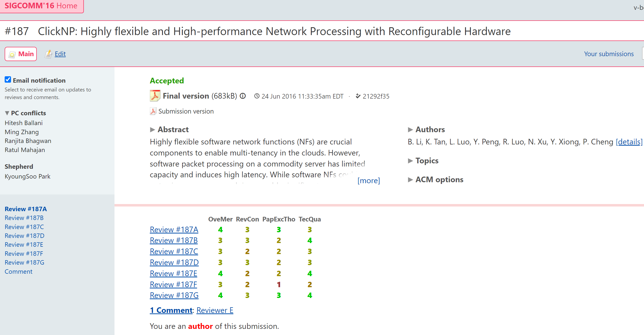The height and width of the screenshot is (335, 644).
Task: Open Review #187B in scores table
Action: [x=174, y=240]
